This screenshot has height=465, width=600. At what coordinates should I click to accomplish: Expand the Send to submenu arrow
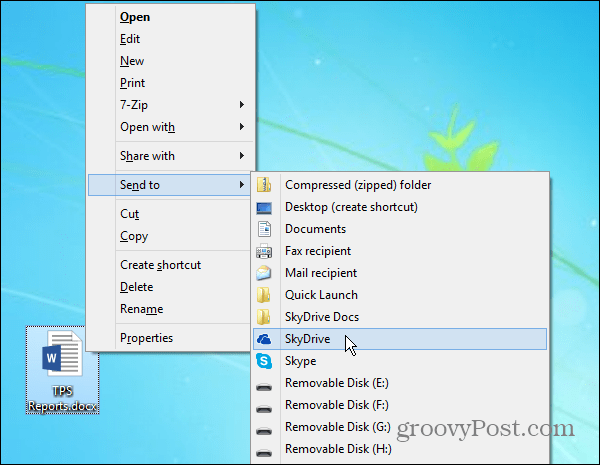coord(241,184)
